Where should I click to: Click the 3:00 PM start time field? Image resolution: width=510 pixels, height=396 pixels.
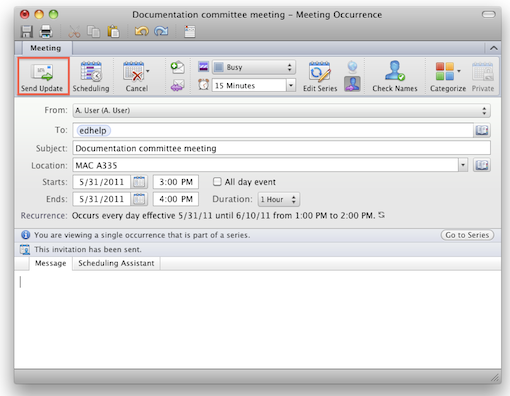tap(176, 182)
